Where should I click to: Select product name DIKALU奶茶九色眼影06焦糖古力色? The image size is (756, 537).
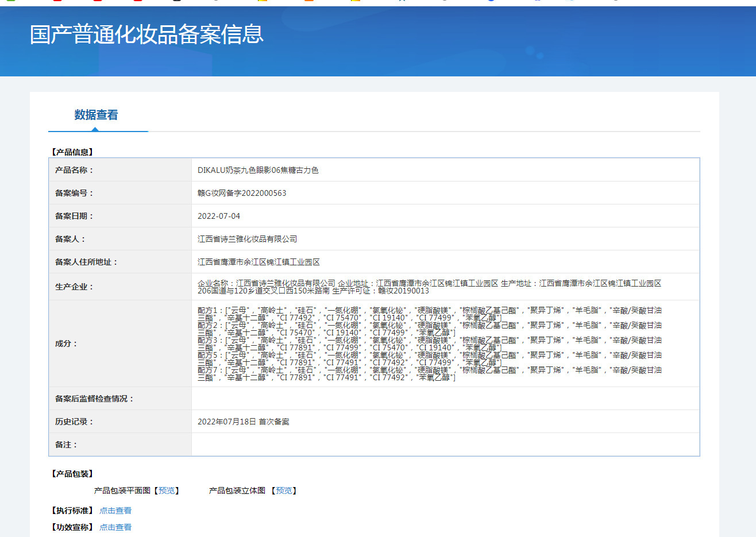point(258,170)
